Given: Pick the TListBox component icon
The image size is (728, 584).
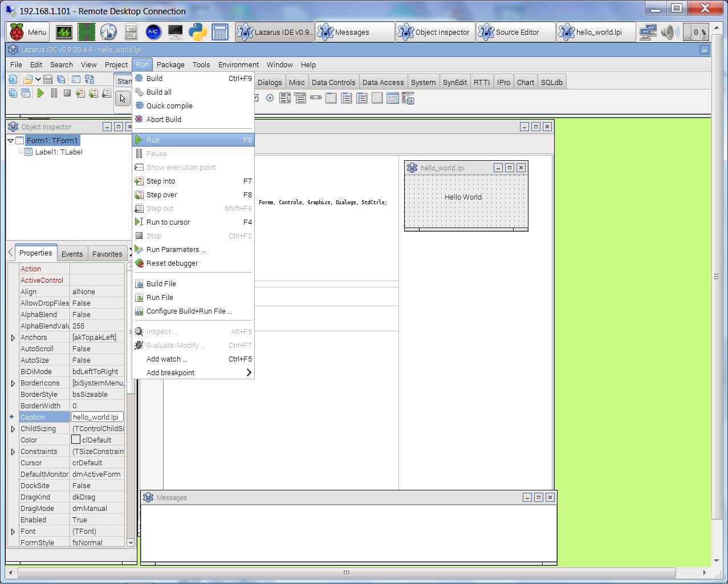Looking at the screenshot, I should (285, 98).
